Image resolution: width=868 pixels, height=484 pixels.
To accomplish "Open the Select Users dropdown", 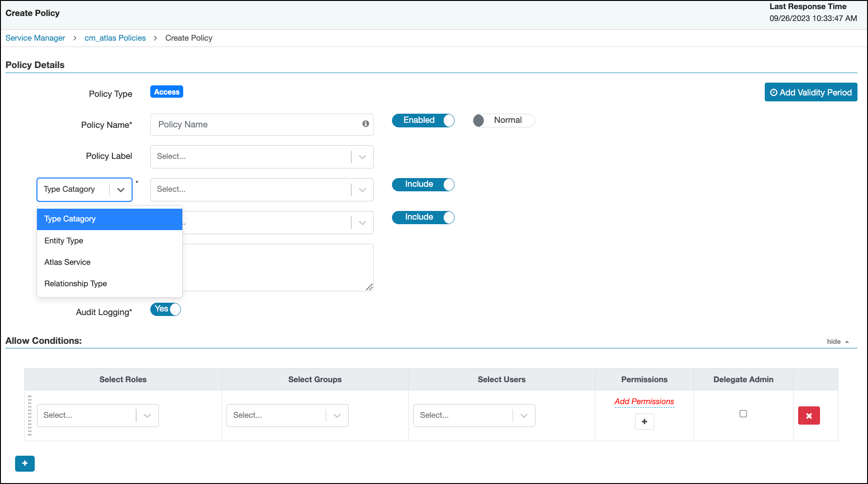I will (524, 416).
